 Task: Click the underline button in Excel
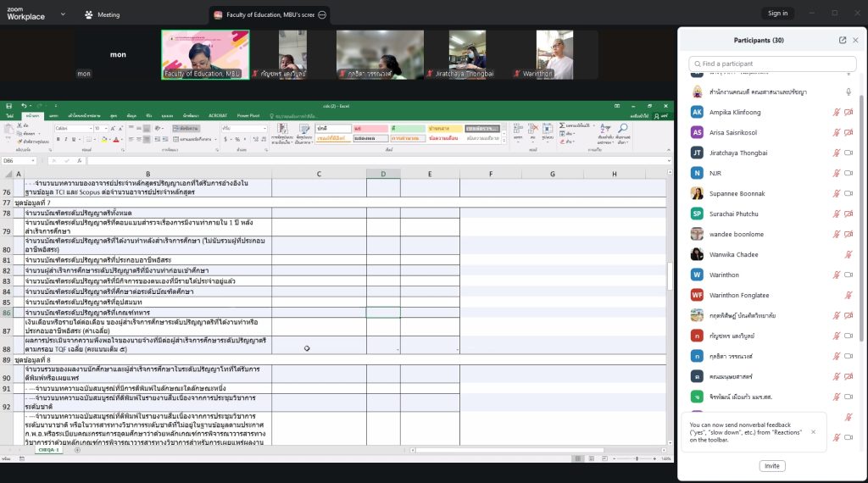coord(74,140)
